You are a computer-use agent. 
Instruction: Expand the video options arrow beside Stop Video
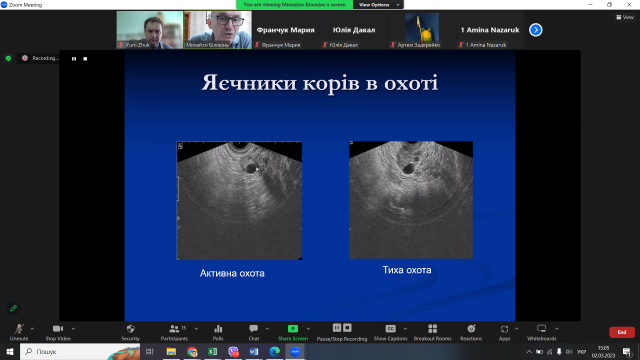73,329
